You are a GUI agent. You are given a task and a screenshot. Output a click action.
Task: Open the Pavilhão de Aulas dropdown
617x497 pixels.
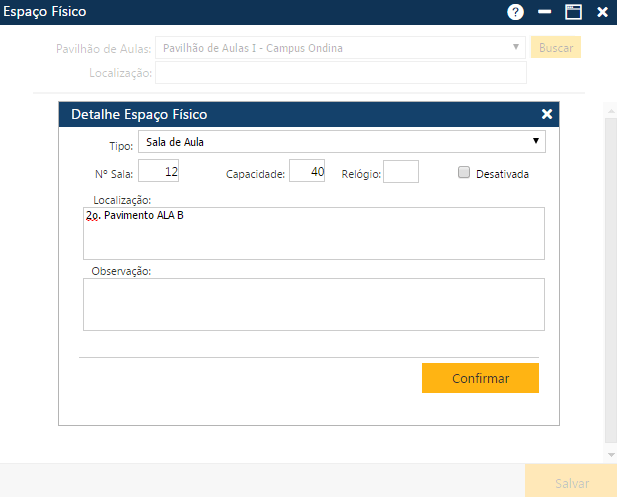(340, 48)
